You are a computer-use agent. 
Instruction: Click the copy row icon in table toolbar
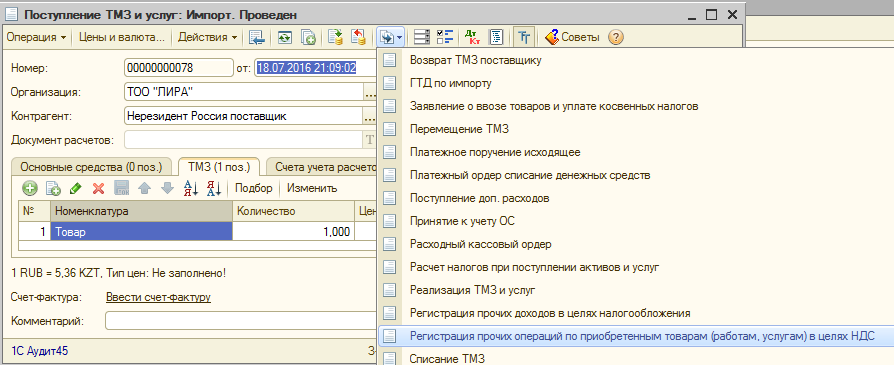[53, 188]
